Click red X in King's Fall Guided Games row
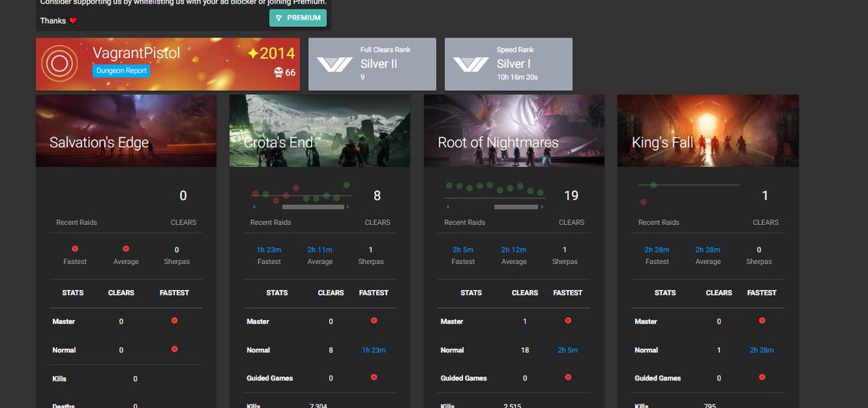Image resolution: width=868 pixels, height=408 pixels. tap(762, 377)
